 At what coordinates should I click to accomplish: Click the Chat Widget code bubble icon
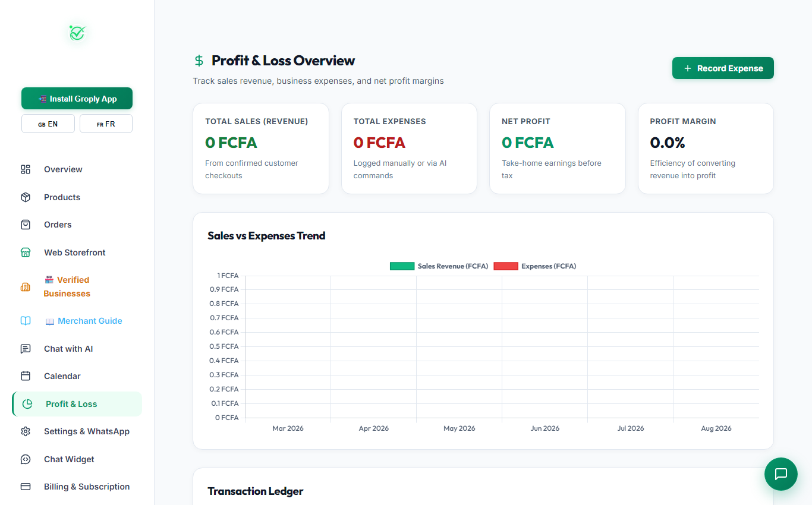[26, 459]
